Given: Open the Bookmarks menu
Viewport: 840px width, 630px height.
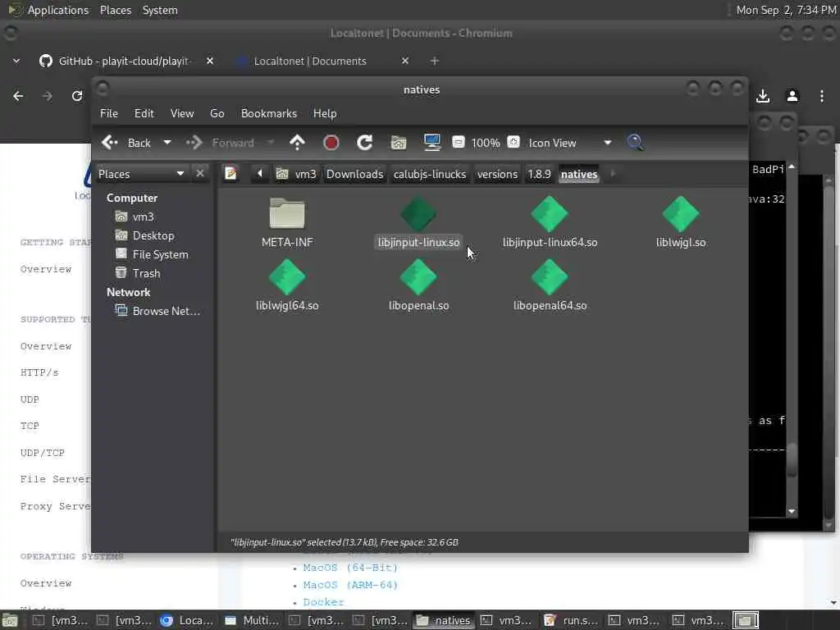Looking at the screenshot, I should [x=269, y=113].
